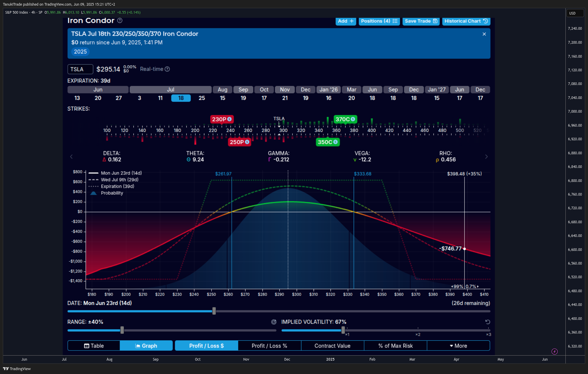Screen dimensions: 588x374
Task: Click left arrow beside Greeks row
Action: (71, 157)
